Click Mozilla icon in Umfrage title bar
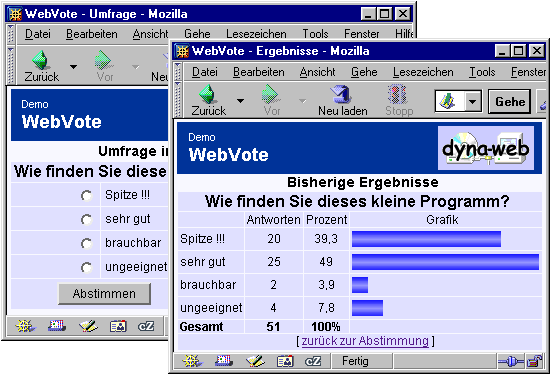 tap(15, 14)
